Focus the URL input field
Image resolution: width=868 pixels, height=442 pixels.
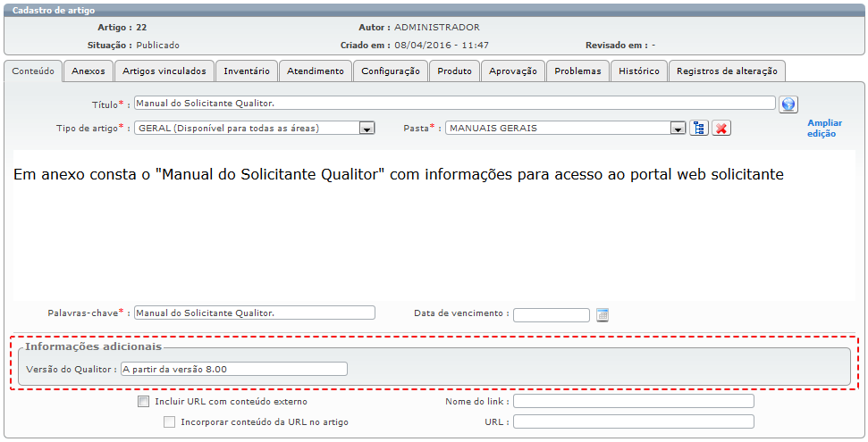click(633, 421)
